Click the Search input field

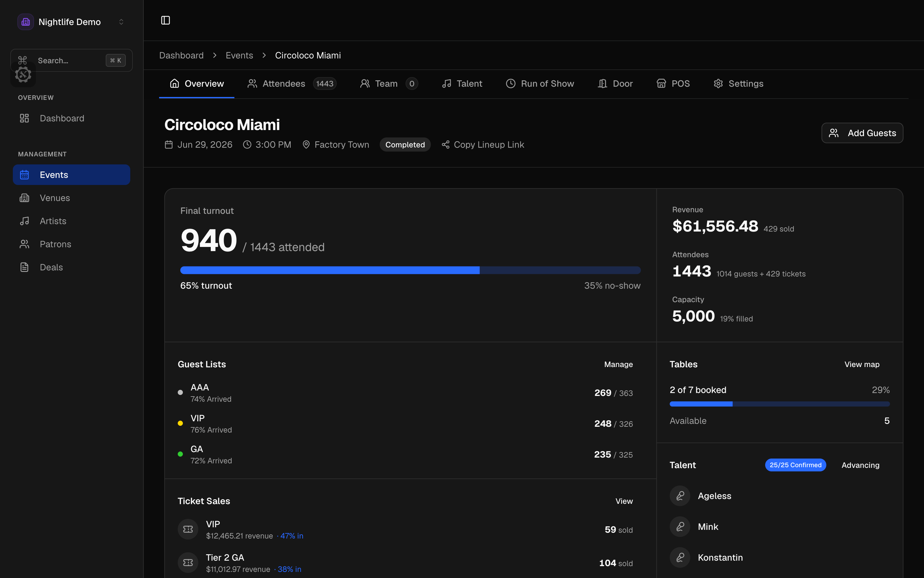coord(72,60)
